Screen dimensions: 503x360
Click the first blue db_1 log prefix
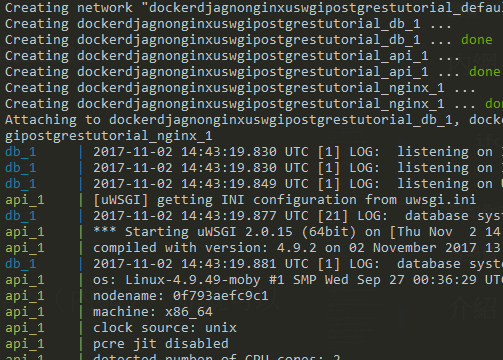(21, 152)
